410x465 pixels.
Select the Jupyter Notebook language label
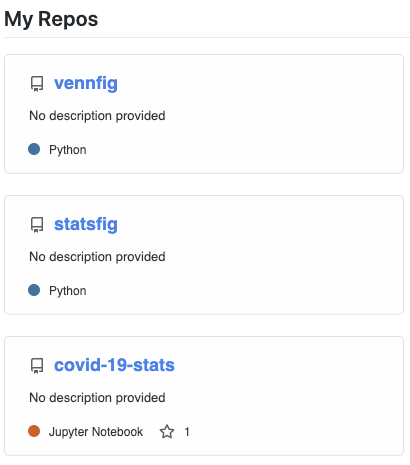click(96, 432)
